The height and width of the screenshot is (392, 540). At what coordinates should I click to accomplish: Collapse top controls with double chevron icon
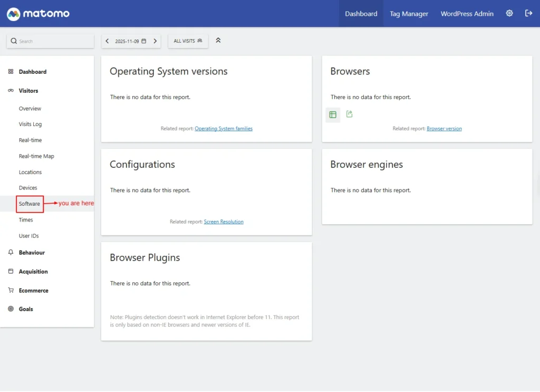click(218, 41)
